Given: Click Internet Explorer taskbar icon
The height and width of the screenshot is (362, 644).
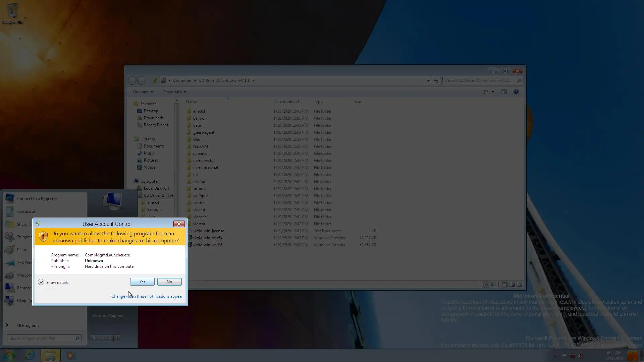Looking at the screenshot, I should tap(30, 355).
